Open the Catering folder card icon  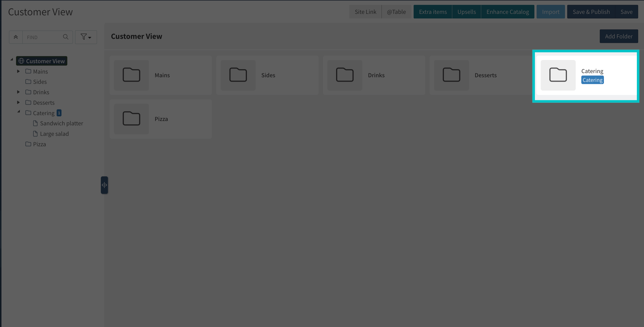[x=558, y=75]
